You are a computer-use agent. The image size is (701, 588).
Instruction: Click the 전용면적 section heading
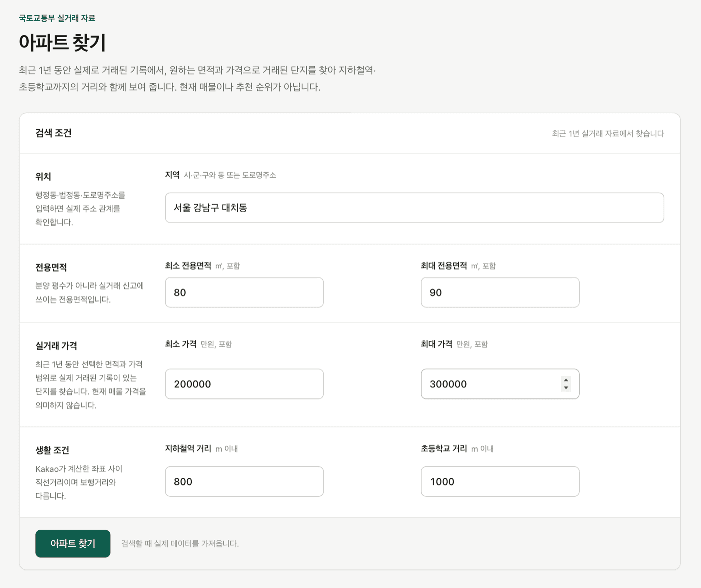coord(51,267)
